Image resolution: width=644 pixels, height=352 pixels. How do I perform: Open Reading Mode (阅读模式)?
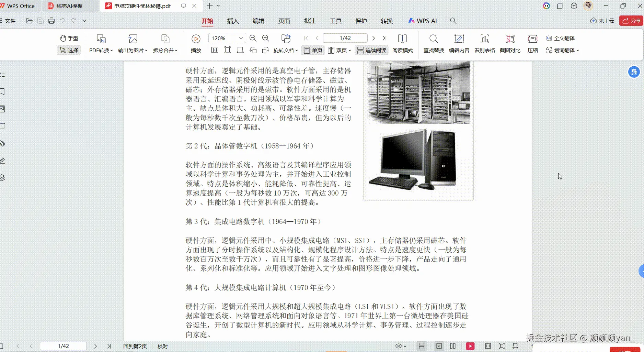[402, 44]
